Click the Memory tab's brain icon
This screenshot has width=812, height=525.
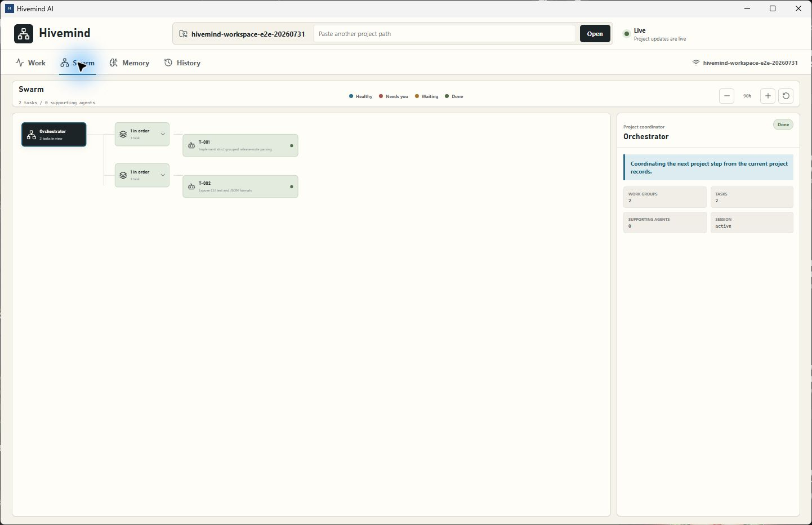pos(114,63)
